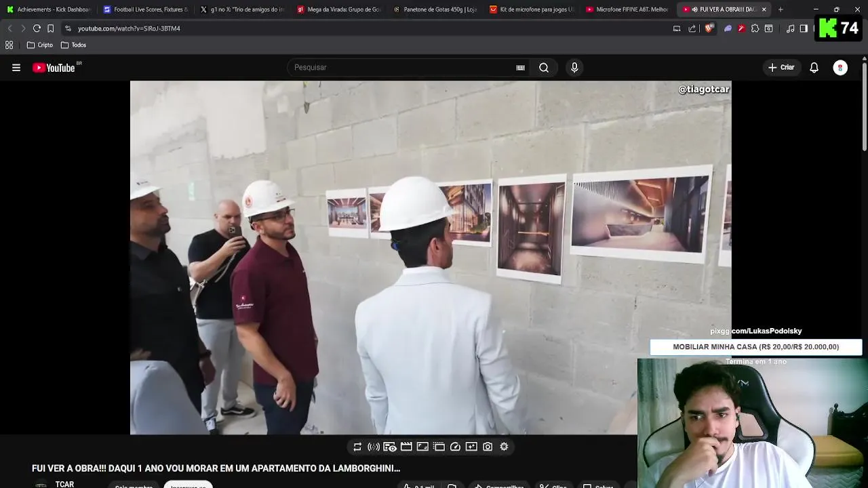The width and height of the screenshot is (868, 488).
Task: Switch to Microfone FIFINE A6T tab
Action: (x=629, y=9)
